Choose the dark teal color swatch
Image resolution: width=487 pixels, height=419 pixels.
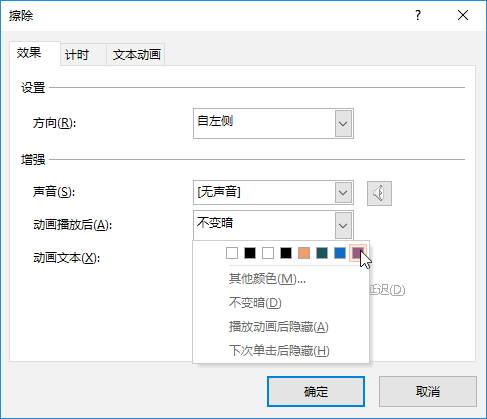tap(322, 253)
